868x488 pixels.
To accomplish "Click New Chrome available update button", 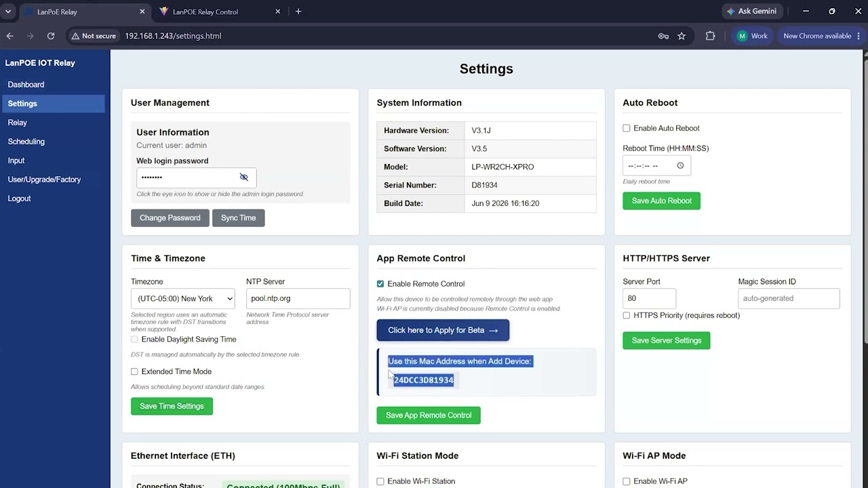I will click(x=816, y=36).
